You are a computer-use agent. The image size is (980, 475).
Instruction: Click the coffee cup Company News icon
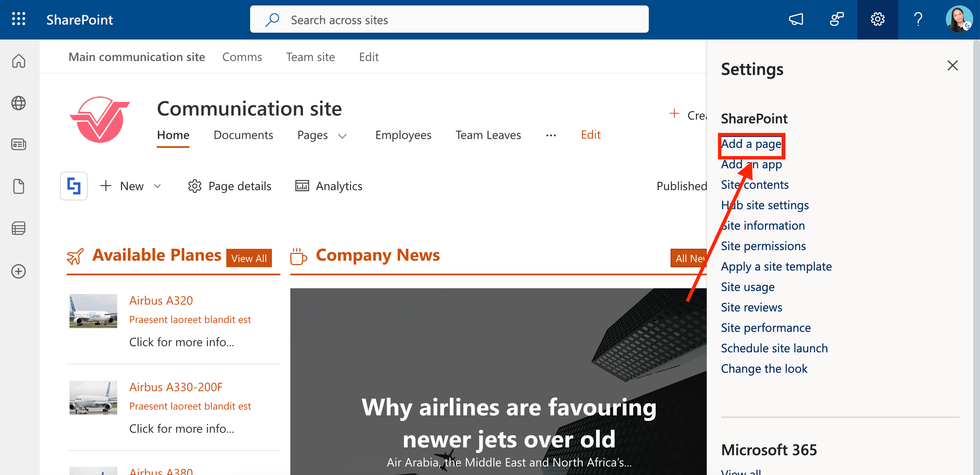pyautogui.click(x=298, y=256)
